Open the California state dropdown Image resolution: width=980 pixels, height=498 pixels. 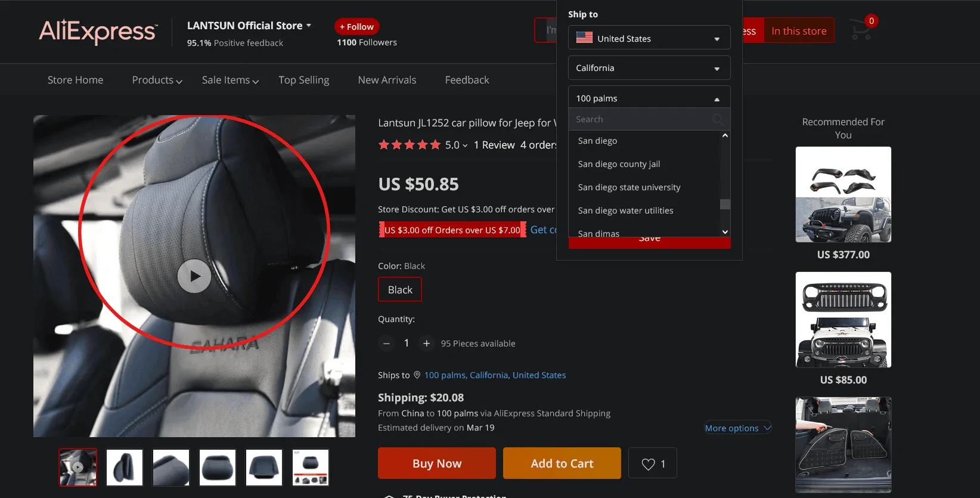(649, 68)
